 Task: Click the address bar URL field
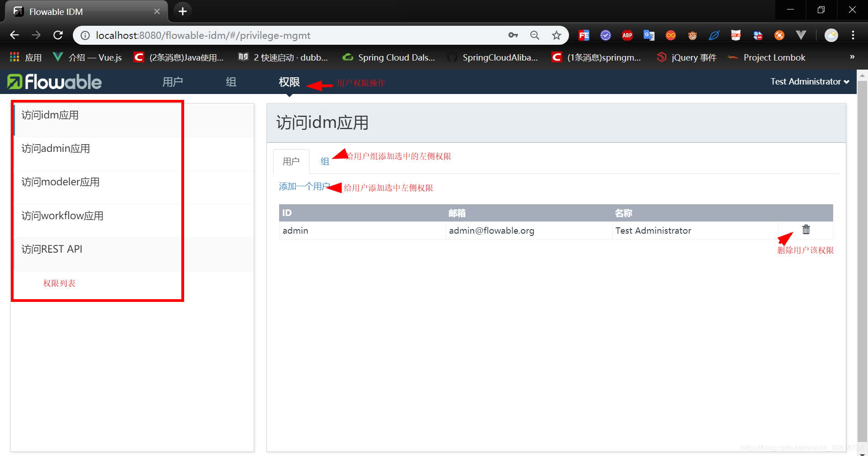pyautogui.click(x=294, y=35)
